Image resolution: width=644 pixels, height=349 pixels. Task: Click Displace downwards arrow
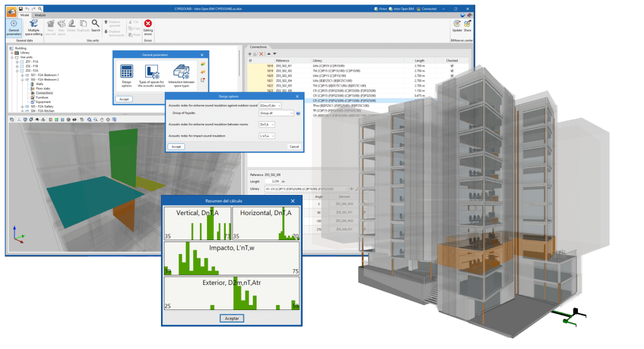coord(106,31)
